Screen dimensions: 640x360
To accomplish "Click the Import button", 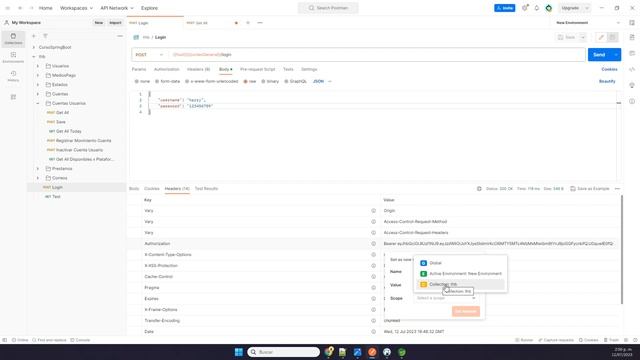I will point(115,23).
